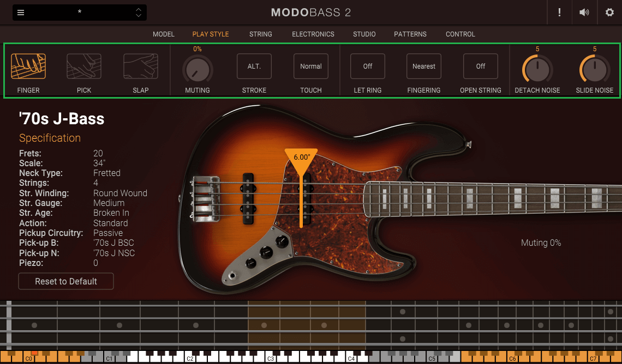Click the preset name up/down arrows
Image resolution: width=622 pixels, height=364 pixels.
click(x=139, y=13)
